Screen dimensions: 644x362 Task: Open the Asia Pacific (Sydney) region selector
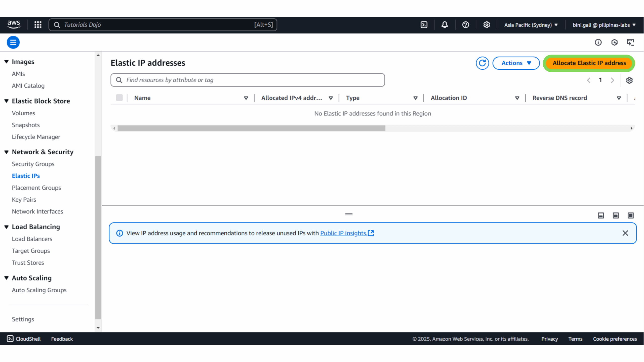pos(531,25)
